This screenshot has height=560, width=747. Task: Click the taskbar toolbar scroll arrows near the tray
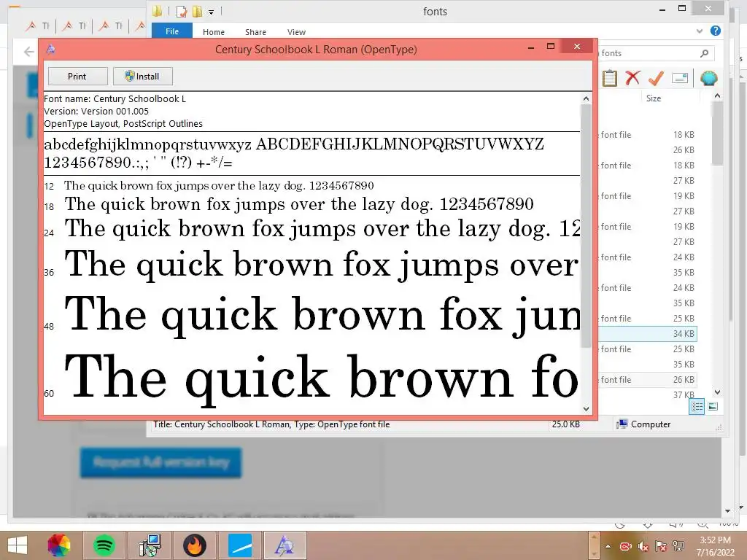tap(594, 545)
